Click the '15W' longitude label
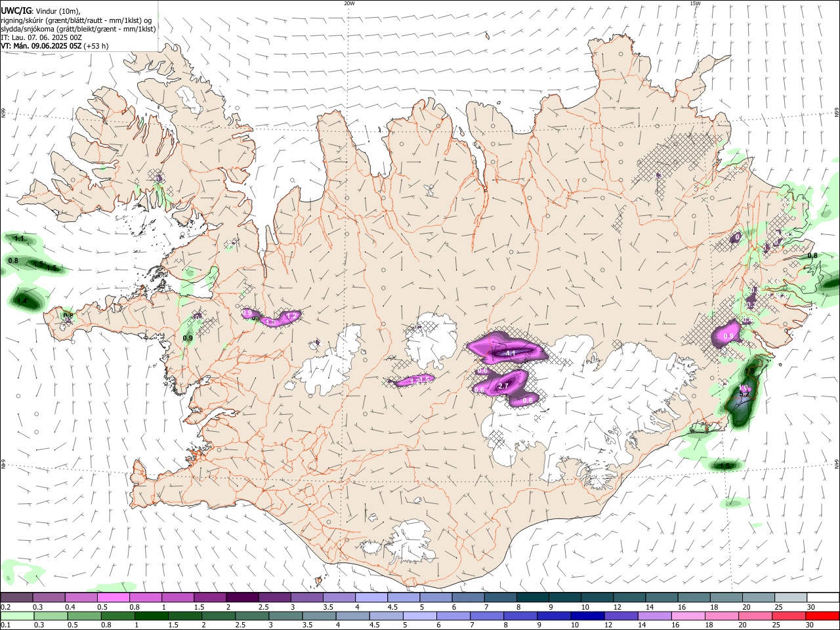Viewport: 840px width, 630px height. click(695, 3)
